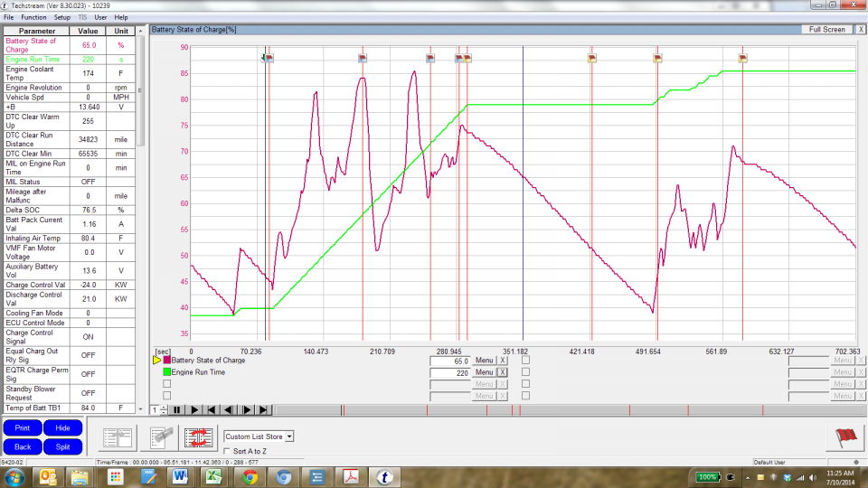
Task: Click the blue Split button
Action: point(62,446)
